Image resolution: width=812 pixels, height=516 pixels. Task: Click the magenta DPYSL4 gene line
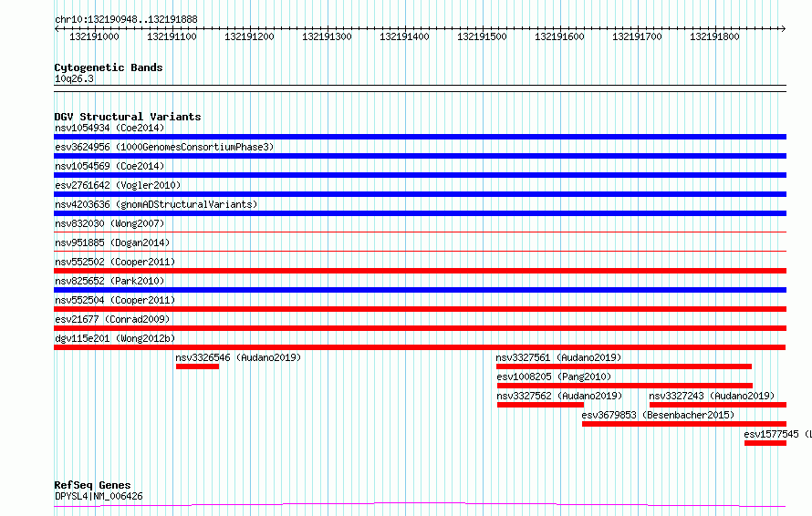pos(420,505)
